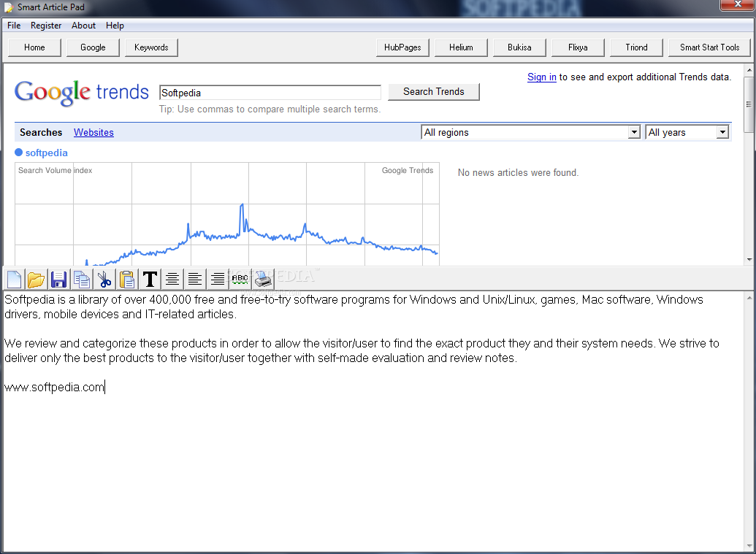Click the browser pane scrollbar down arrow
756x554 pixels.
coord(749,260)
